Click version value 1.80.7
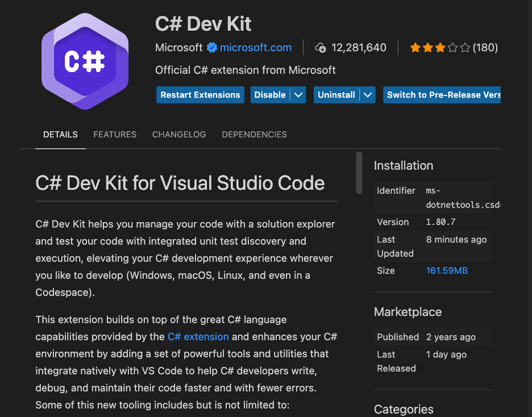The image size is (532, 417). click(x=440, y=222)
